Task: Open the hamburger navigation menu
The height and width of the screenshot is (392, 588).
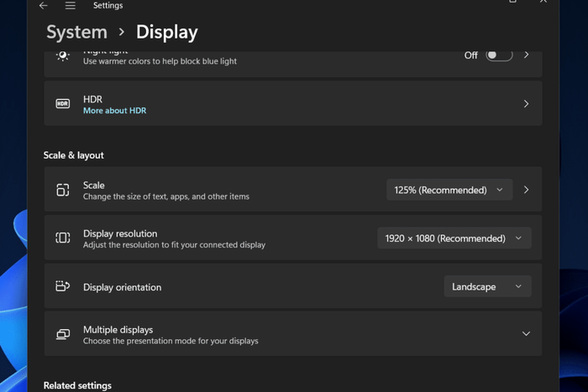Action: 70,6
